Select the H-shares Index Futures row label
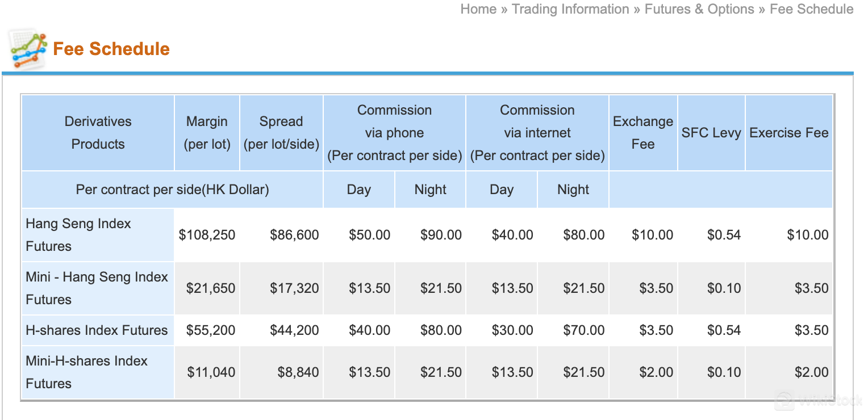Screen dimensions: 868x420 pyautogui.click(x=97, y=330)
